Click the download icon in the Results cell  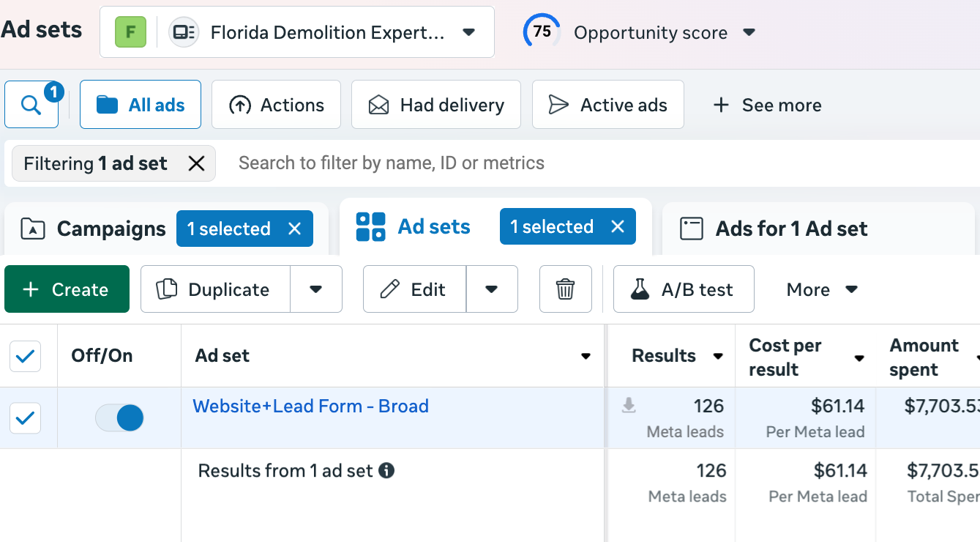click(x=629, y=406)
